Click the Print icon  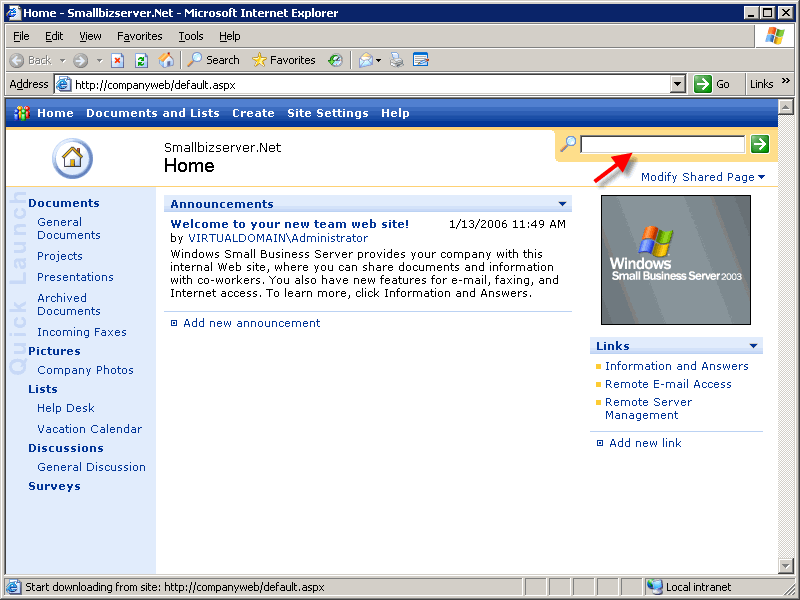pyautogui.click(x=397, y=60)
